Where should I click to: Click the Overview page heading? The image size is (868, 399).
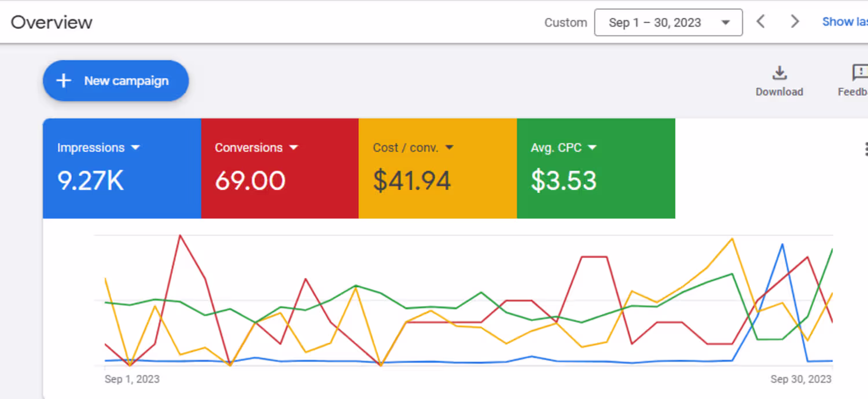tap(52, 23)
